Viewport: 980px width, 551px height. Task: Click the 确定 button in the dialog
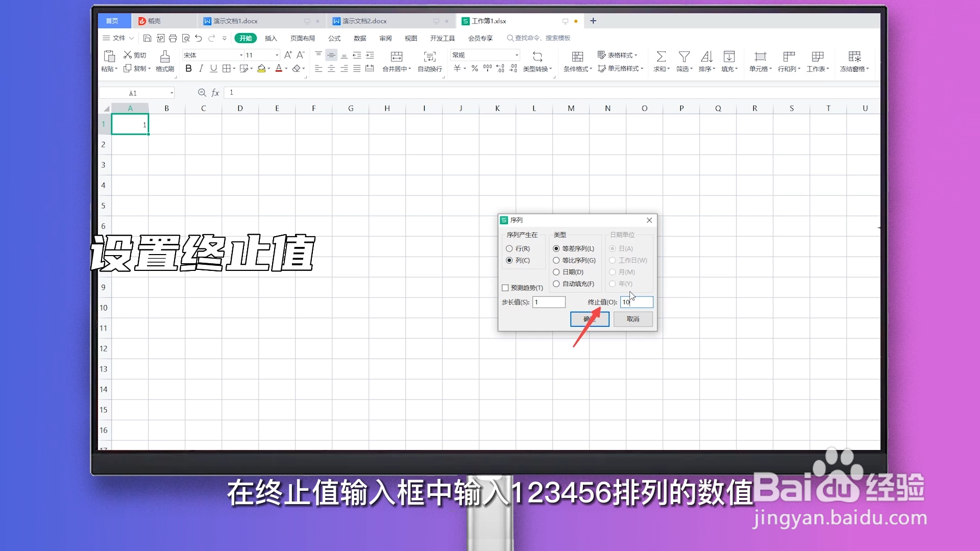coord(590,319)
